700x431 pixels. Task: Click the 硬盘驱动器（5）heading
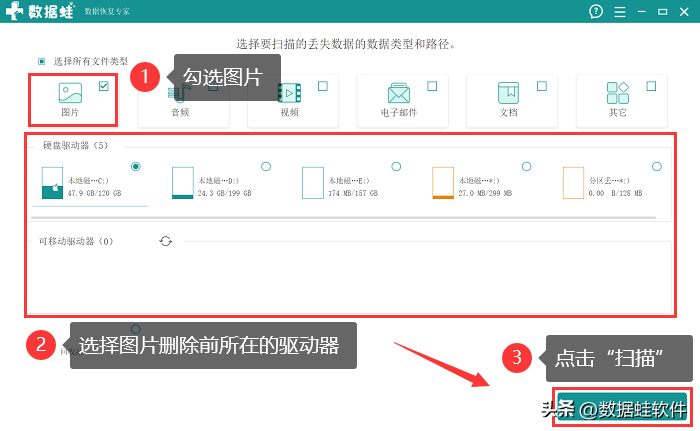click(75, 145)
